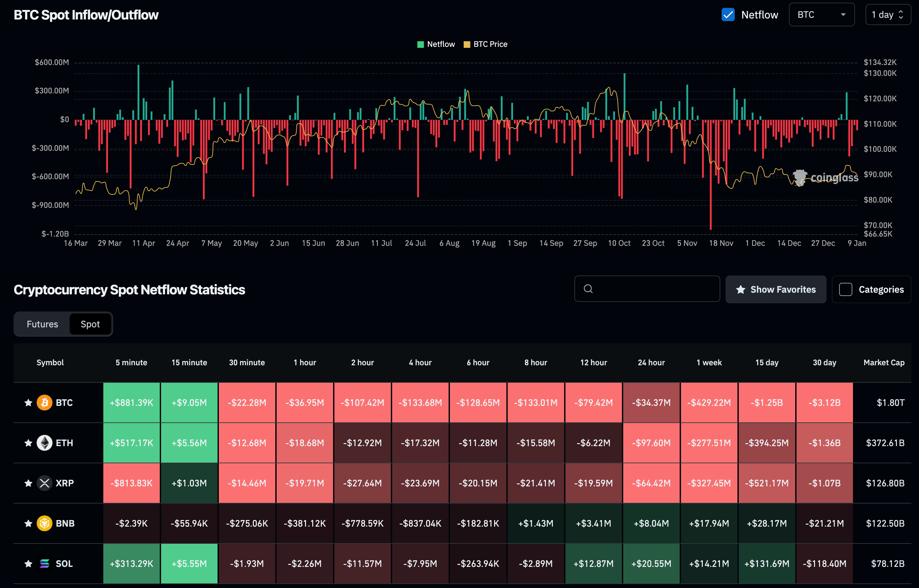Sort by the Market Cap column header

[883, 362]
